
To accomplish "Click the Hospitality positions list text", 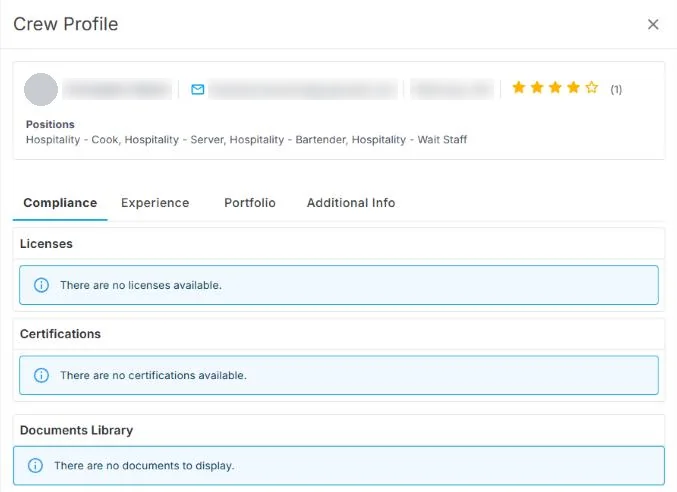I will (x=247, y=139).
